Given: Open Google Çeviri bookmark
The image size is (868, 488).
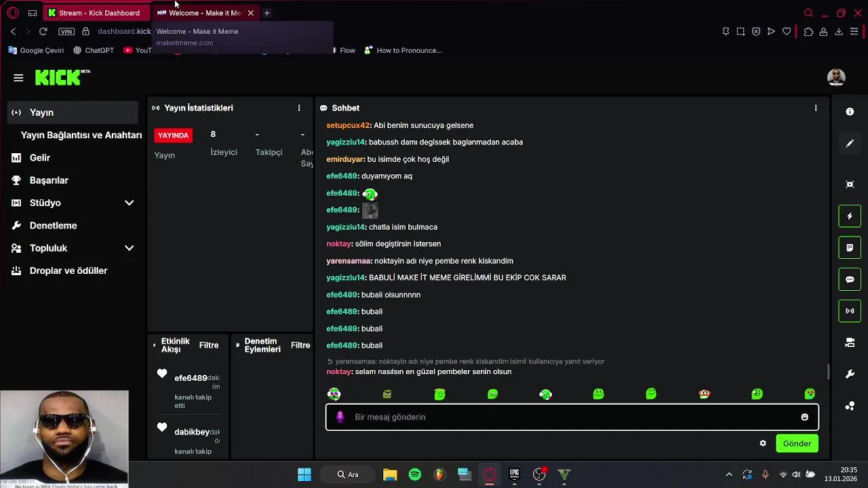Looking at the screenshot, I should [36, 50].
